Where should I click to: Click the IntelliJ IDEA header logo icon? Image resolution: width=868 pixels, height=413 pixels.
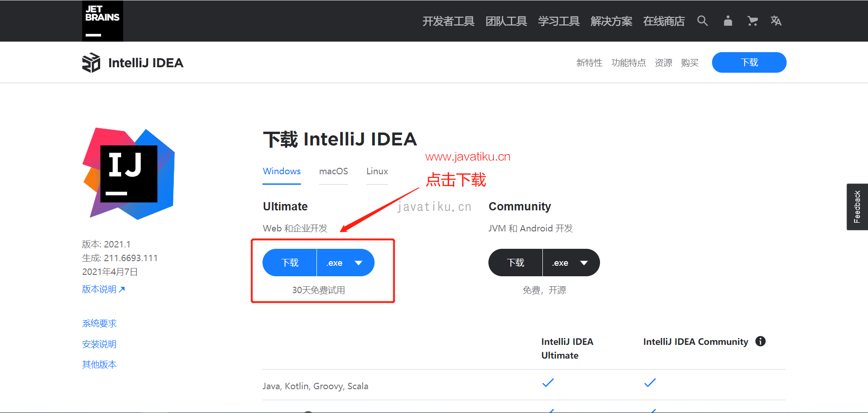[91, 63]
